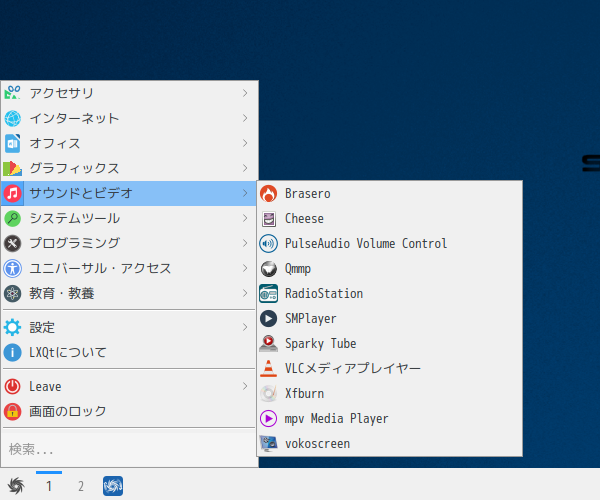Click the vokoscreen monitor icon
Screen dimensions: 600x500
tap(269, 444)
